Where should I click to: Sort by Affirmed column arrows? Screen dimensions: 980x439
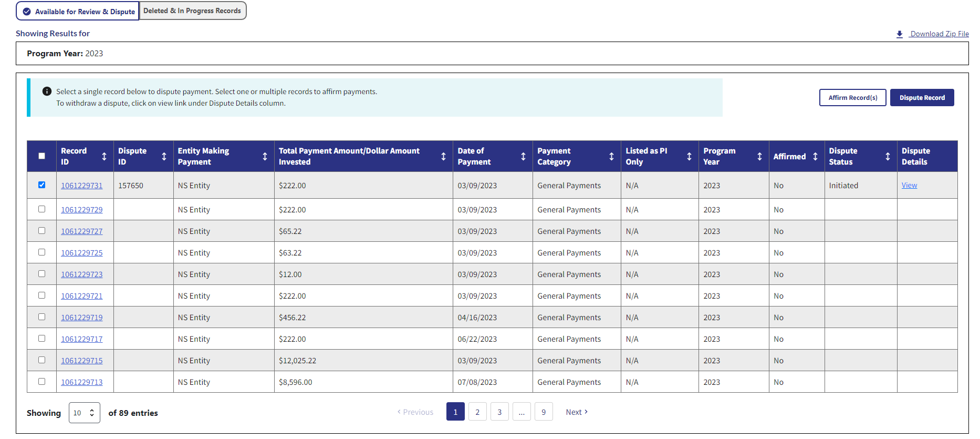click(815, 157)
